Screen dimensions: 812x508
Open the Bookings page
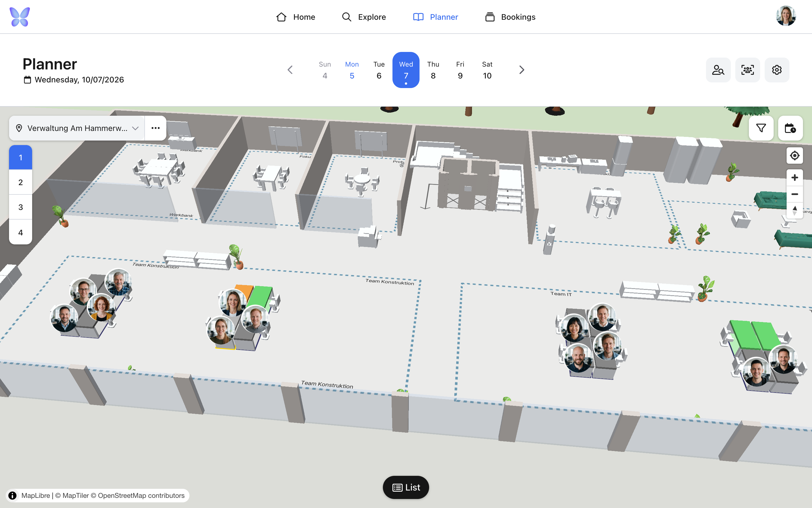[x=510, y=17]
